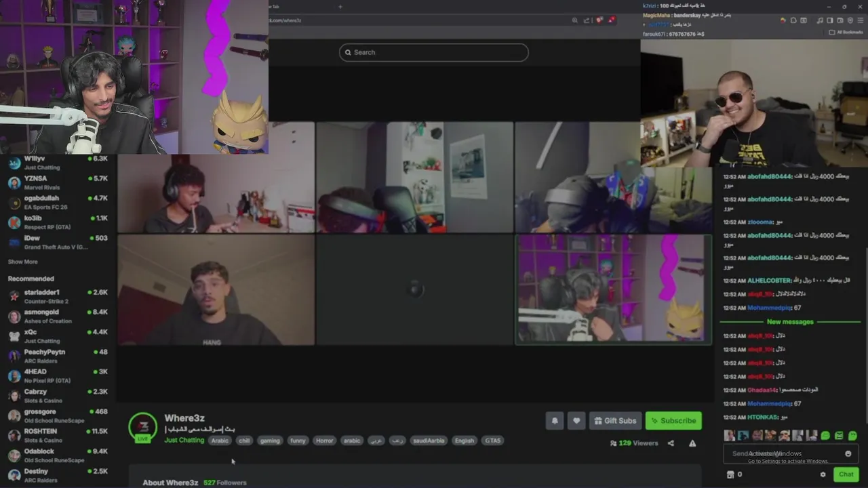Image resolution: width=868 pixels, height=488 pixels.
Task: Click the magnifier icon in Search bar
Action: (x=348, y=52)
